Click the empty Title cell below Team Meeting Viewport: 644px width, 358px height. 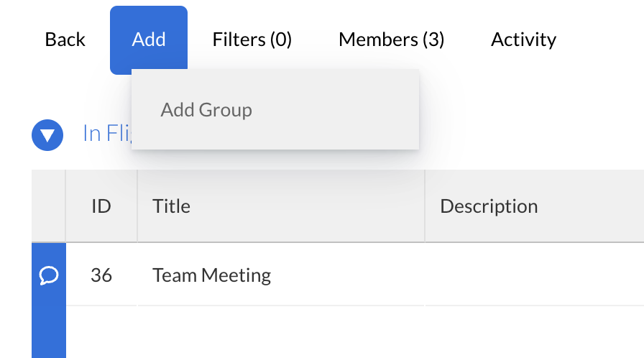click(x=280, y=332)
